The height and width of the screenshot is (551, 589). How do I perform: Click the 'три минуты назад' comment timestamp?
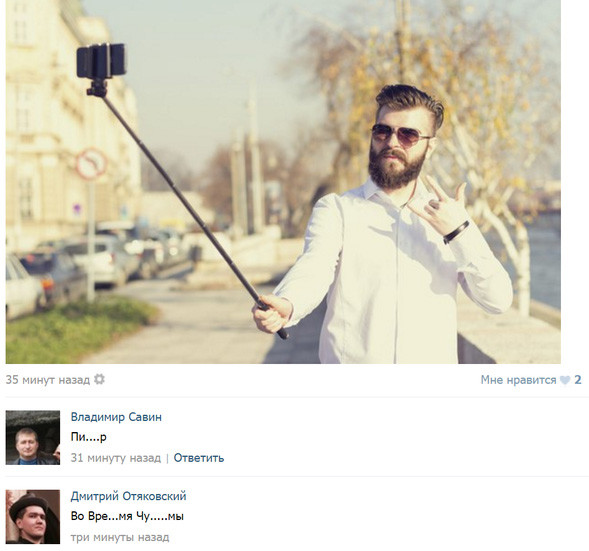120,537
